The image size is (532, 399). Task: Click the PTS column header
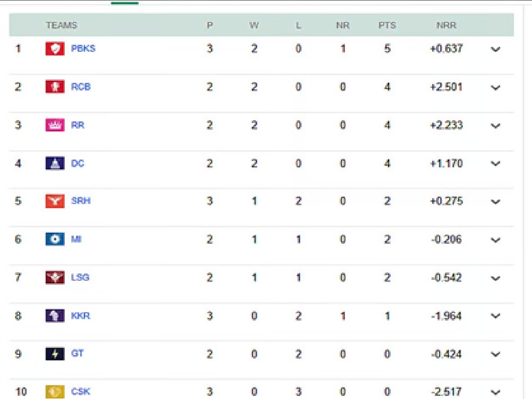[387, 26]
